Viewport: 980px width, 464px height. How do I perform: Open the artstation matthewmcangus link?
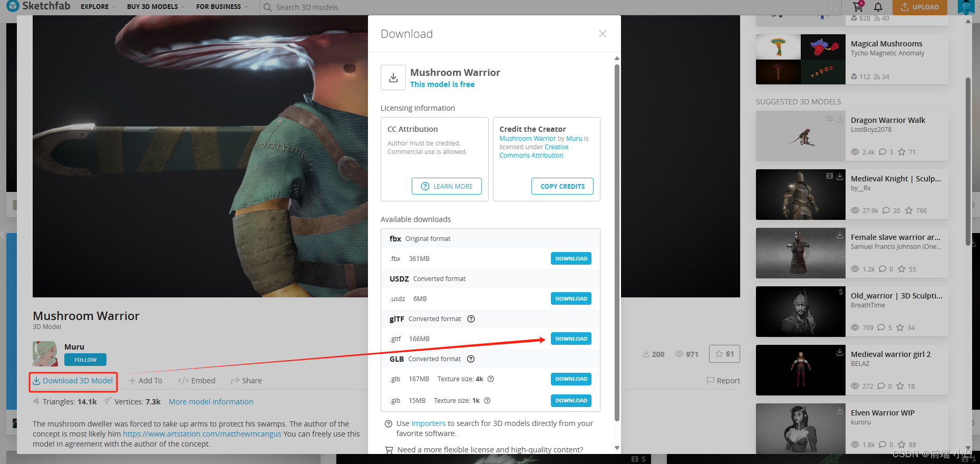tap(202, 434)
